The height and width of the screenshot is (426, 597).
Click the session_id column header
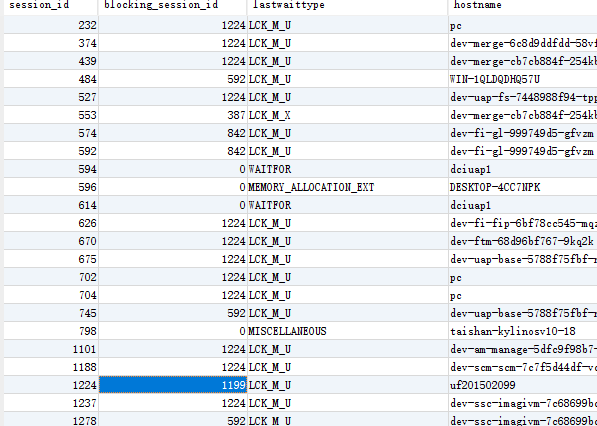coord(51,5)
